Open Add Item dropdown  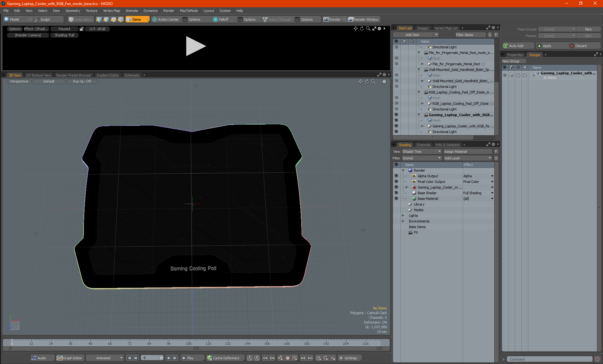[x=436, y=35]
